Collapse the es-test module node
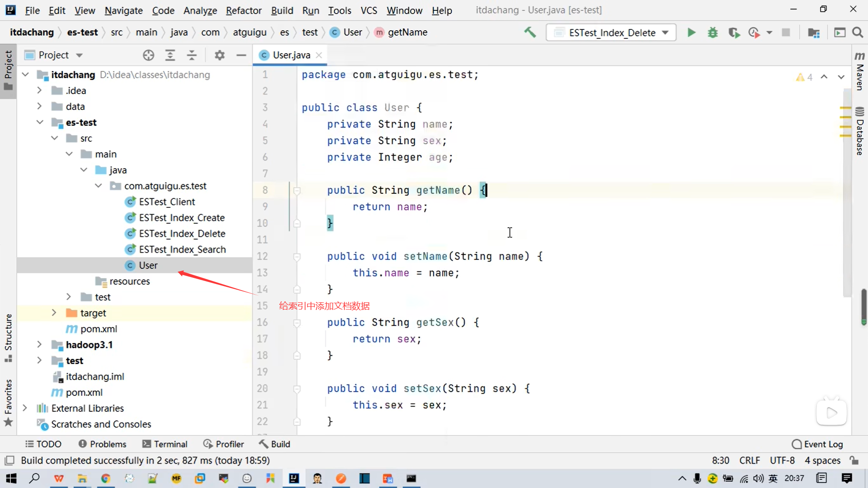 click(40, 122)
